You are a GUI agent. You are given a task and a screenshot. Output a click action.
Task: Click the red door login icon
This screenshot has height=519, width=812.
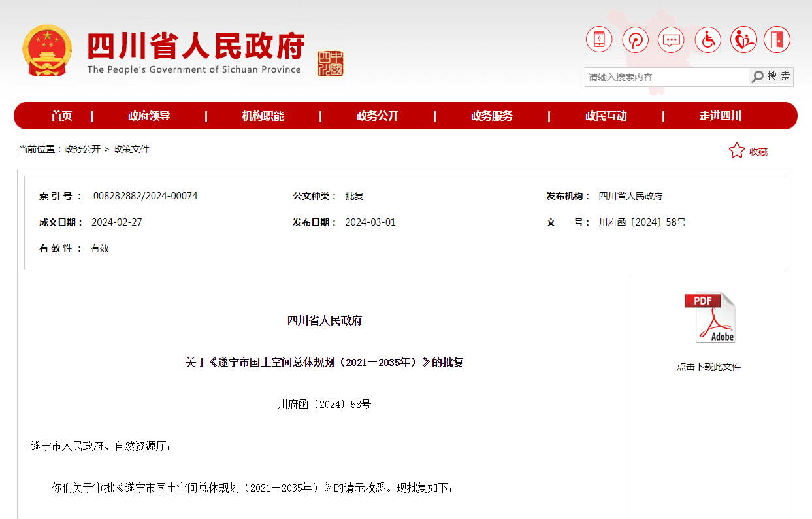tap(777, 40)
